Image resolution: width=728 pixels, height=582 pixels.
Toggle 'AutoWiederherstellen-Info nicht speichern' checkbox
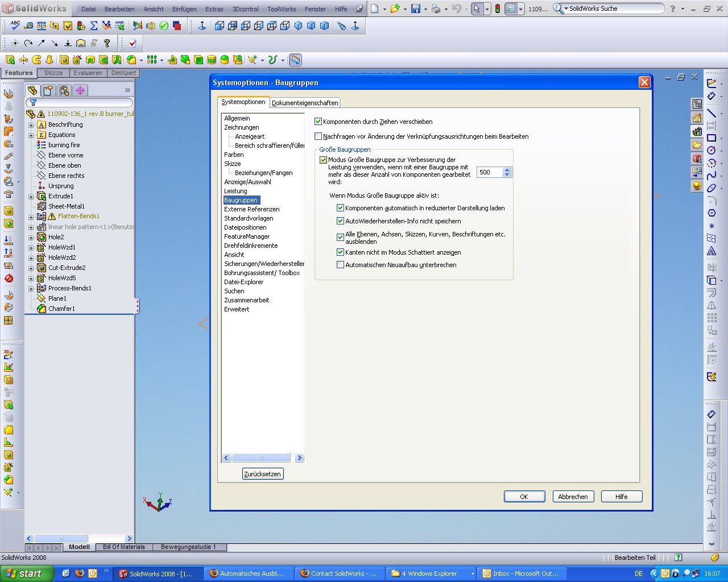coord(340,221)
